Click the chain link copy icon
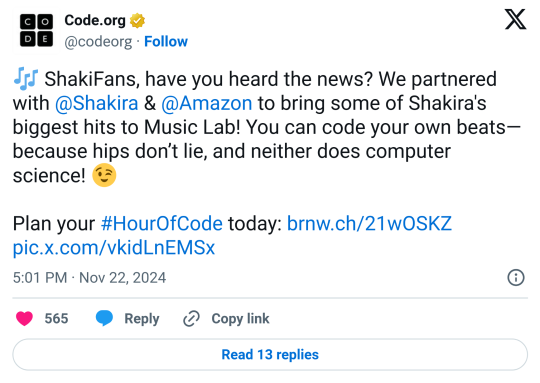The image size is (540, 383). coord(191,318)
